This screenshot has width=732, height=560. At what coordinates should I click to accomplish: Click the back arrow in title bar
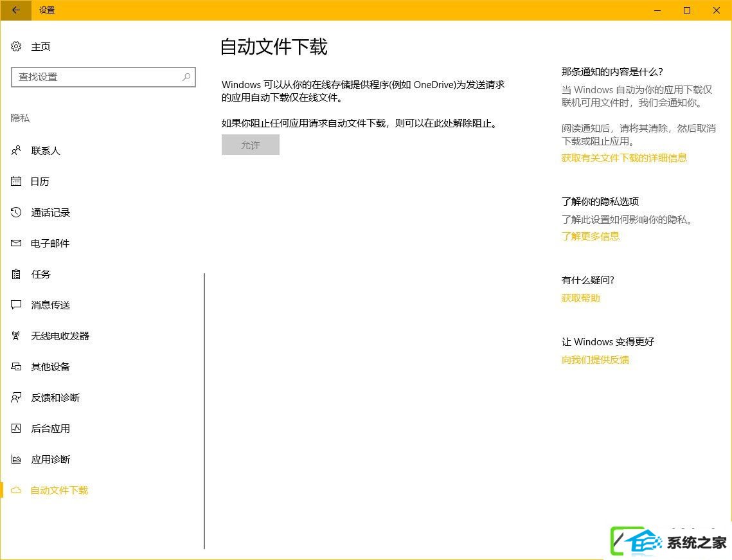pos(16,10)
